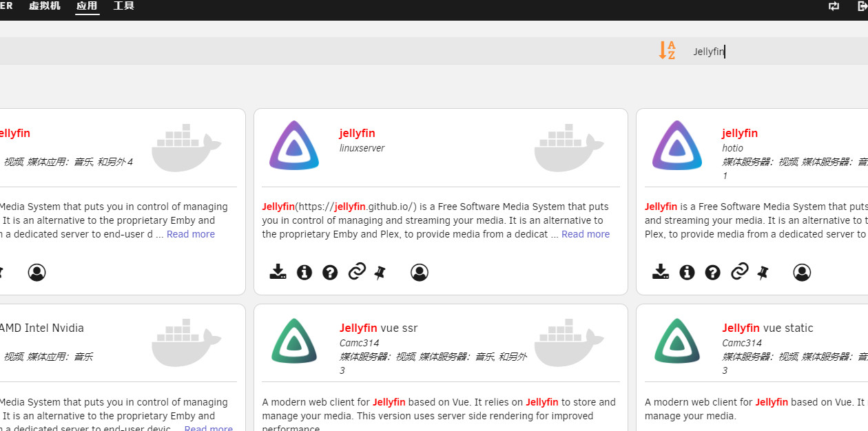Click Camc314 under Jellyfin vue ssr
Viewport: 868px width, 431px height.
(x=359, y=343)
